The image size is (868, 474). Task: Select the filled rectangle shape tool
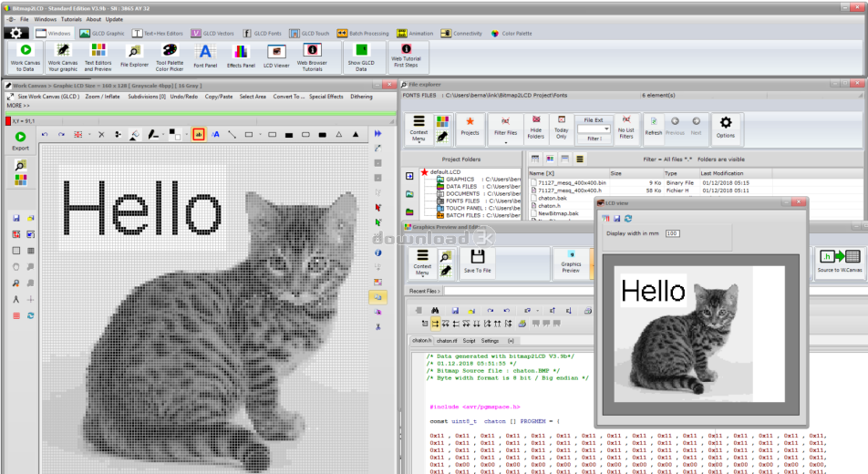point(289,135)
